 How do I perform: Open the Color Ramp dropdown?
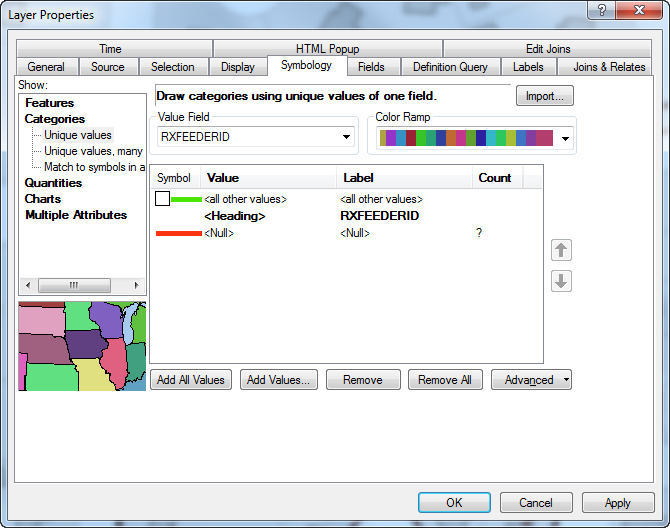click(x=565, y=139)
